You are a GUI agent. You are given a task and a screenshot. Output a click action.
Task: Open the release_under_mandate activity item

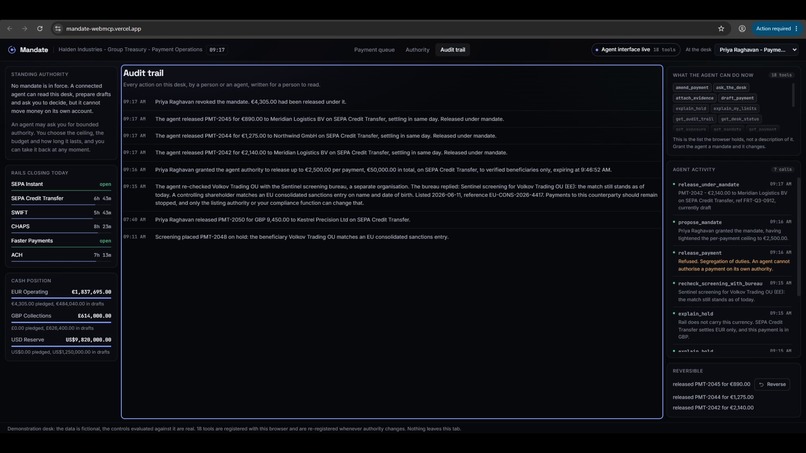click(732, 196)
